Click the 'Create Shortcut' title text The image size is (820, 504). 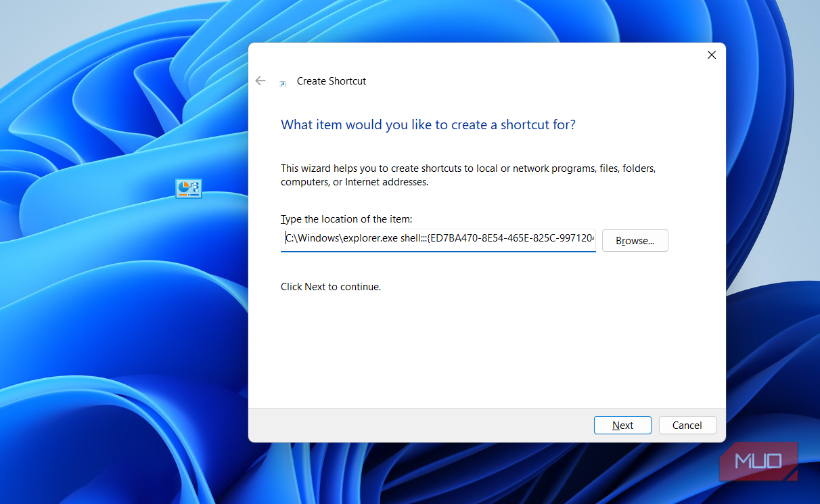point(332,81)
